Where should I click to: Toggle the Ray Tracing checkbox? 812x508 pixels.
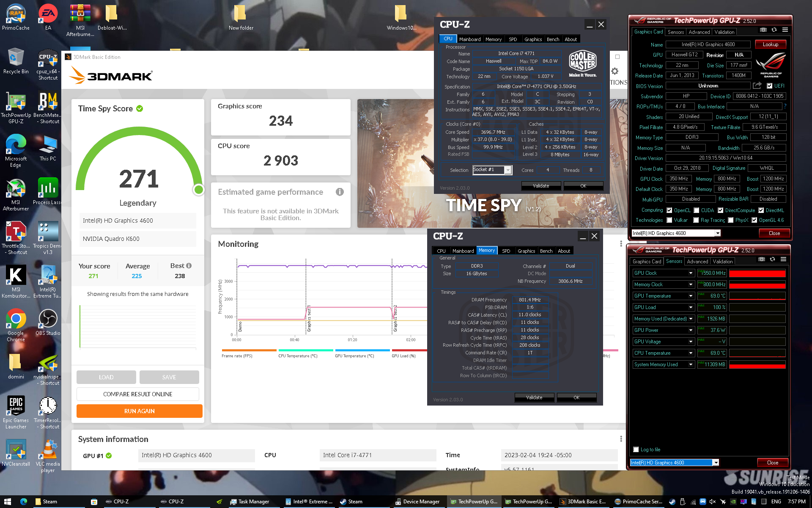point(696,220)
